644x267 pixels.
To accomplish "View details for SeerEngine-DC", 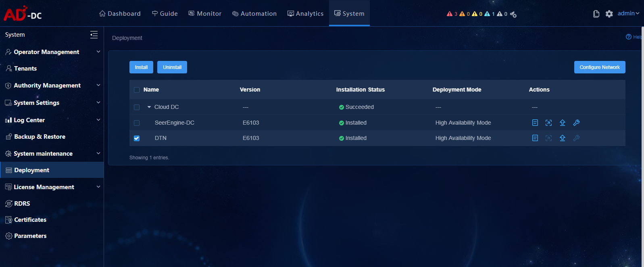I will (x=535, y=123).
